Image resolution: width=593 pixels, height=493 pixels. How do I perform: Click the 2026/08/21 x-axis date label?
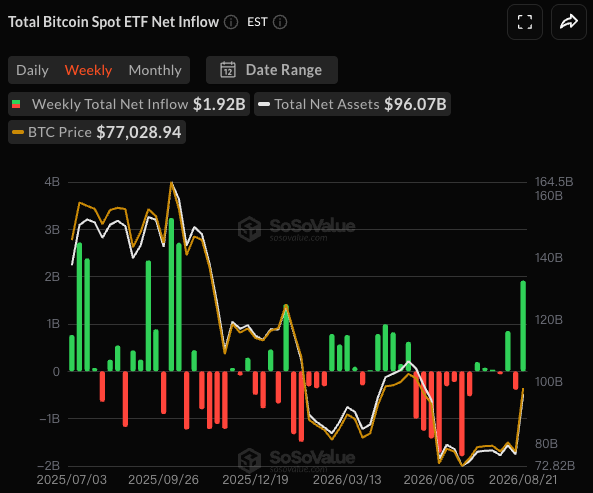(x=523, y=480)
